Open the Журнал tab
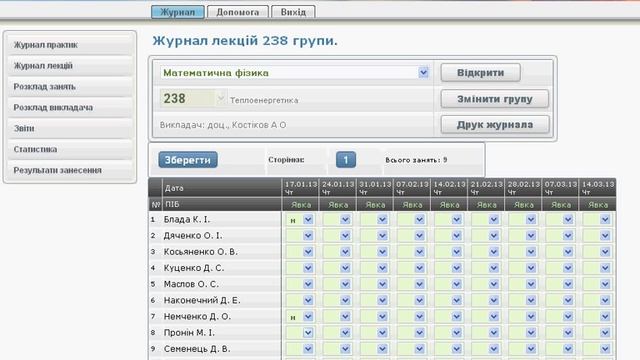Screen dimensions: 640x360 tap(178, 12)
